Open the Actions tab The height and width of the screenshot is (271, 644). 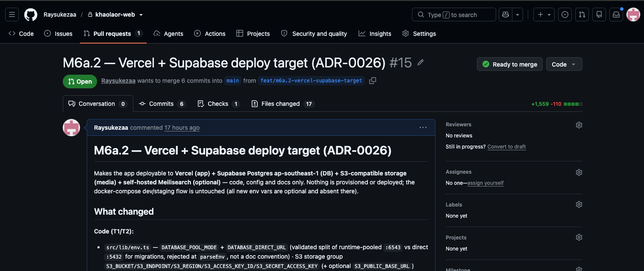pyautogui.click(x=210, y=34)
